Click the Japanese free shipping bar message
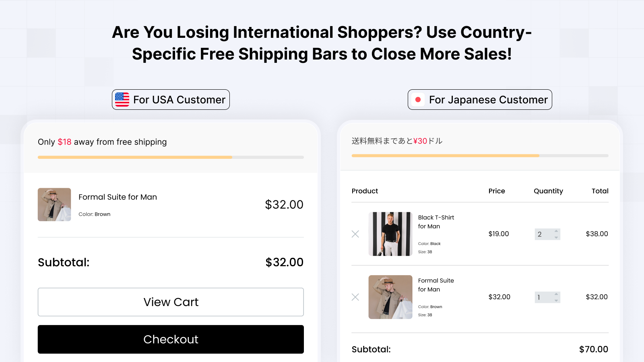The height and width of the screenshot is (362, 644). 396,141
